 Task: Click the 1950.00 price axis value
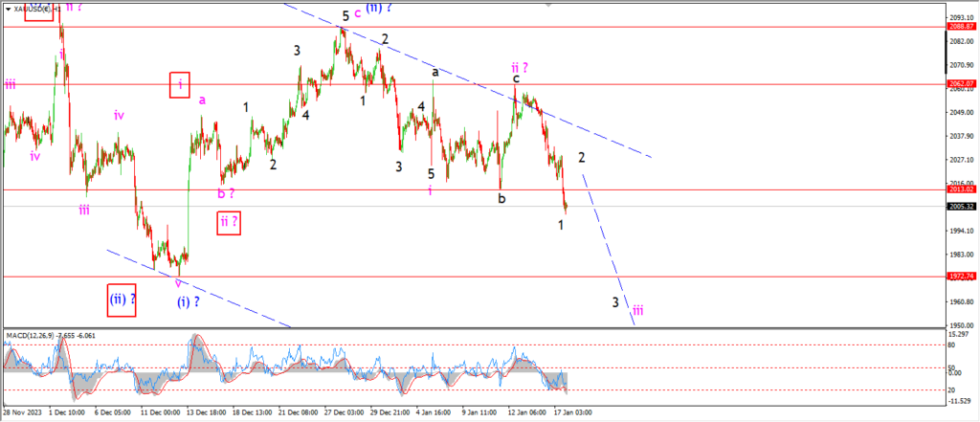tap(963, 325)
